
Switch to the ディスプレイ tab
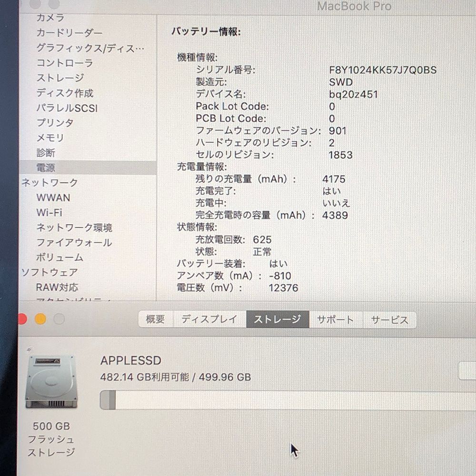coord(209,319)
